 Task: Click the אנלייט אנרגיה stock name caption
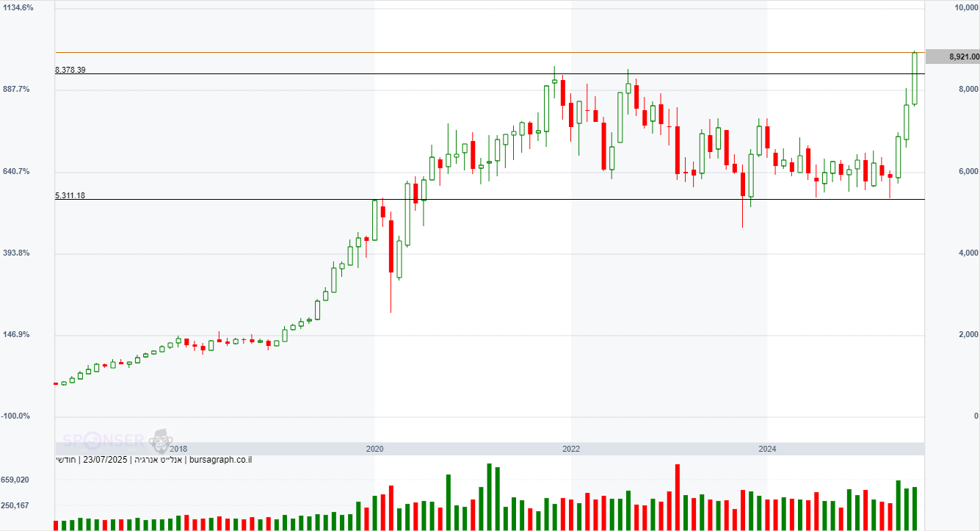158,460
